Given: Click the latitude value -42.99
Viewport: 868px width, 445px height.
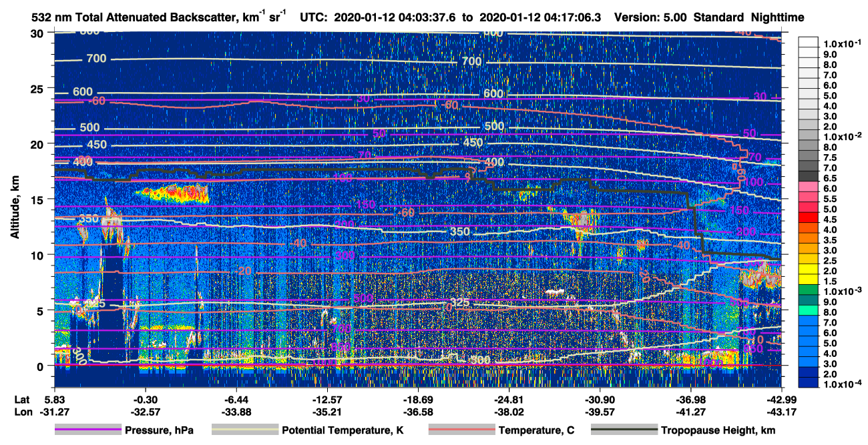Looking at the screenshot, I should click(x=781, y=400).
